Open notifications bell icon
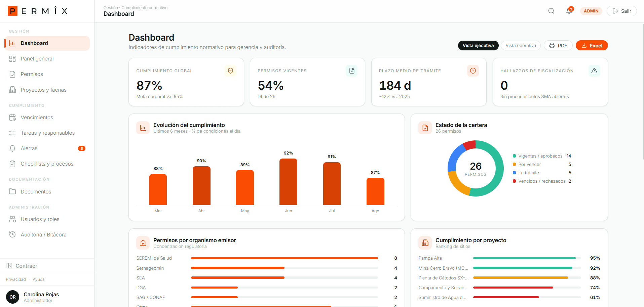The height and width of the screenshot is (307, 644). tap(569, 11)
